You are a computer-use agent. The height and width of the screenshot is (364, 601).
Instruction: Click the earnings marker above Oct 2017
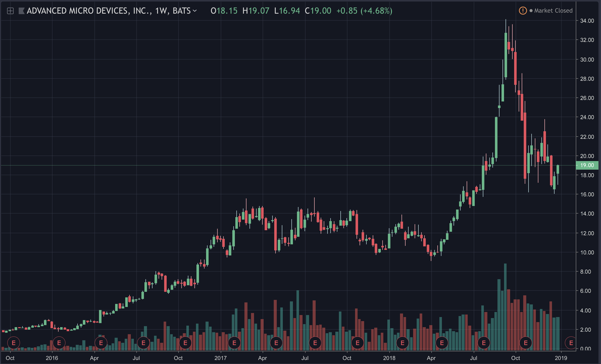coord(358,343)
